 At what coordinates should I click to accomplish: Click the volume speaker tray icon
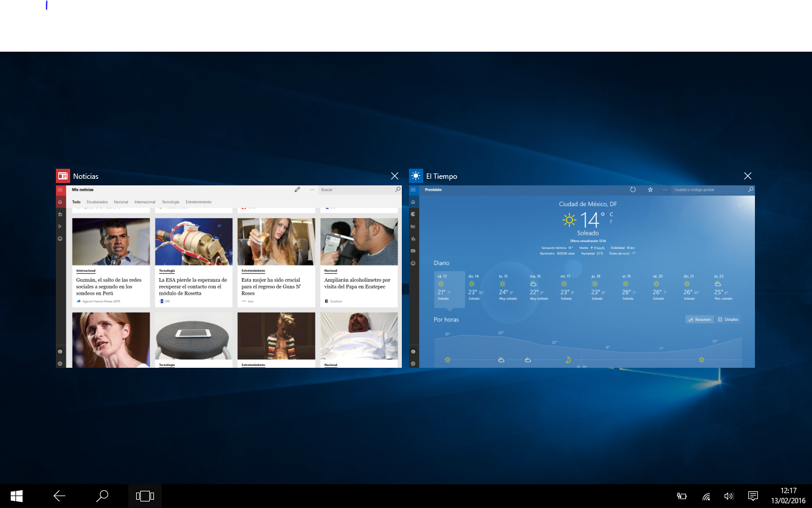pyautogui.click(x=729, y=496)
